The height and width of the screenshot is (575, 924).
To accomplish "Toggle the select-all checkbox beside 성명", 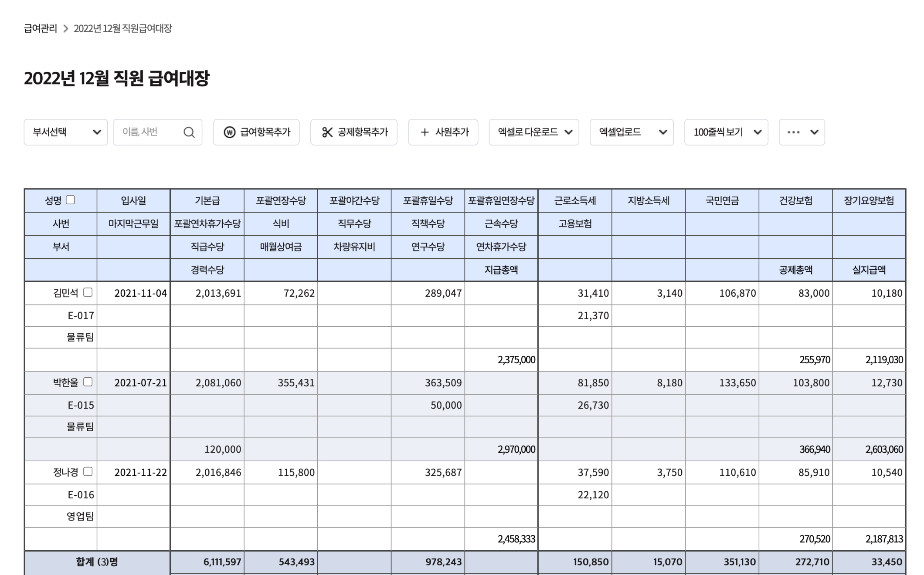I will pyautogui.click(x=71, y=200).
